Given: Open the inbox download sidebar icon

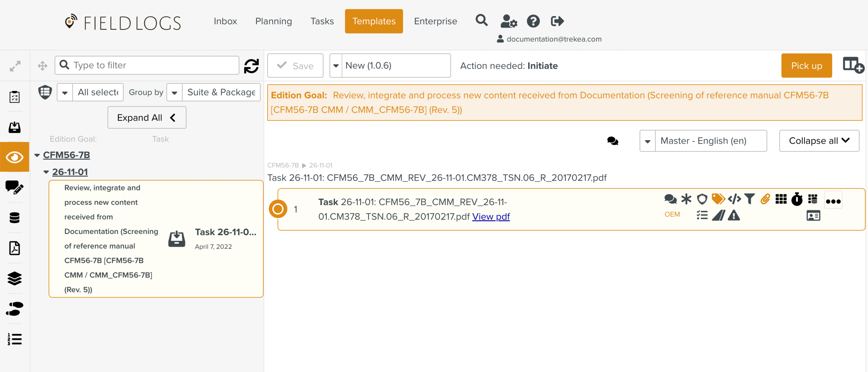Looking at the screenshot, I should click(15, 127).
